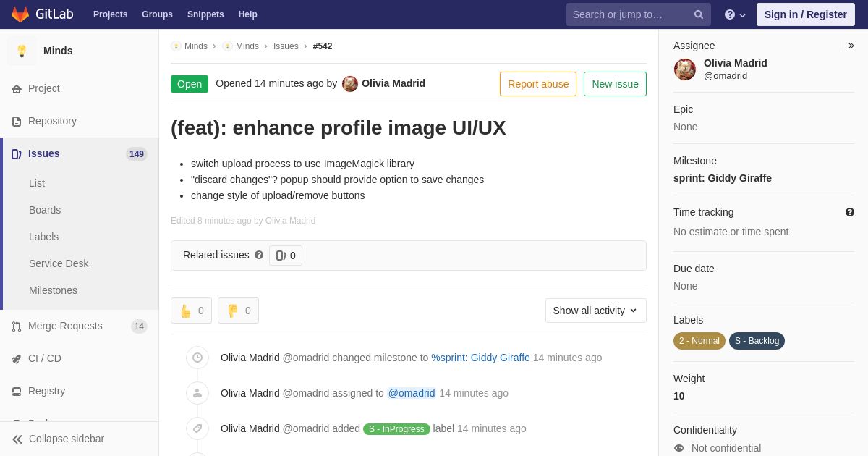Open CI / CD rocket icon
The width and height of the screenshot is (868, 456).
pos(17,359)
